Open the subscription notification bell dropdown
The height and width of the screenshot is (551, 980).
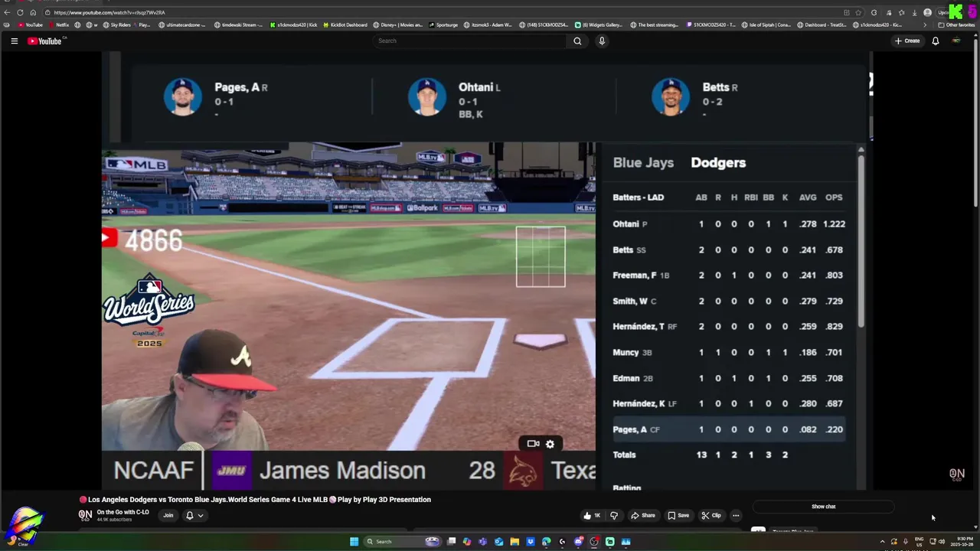(194, 516)
